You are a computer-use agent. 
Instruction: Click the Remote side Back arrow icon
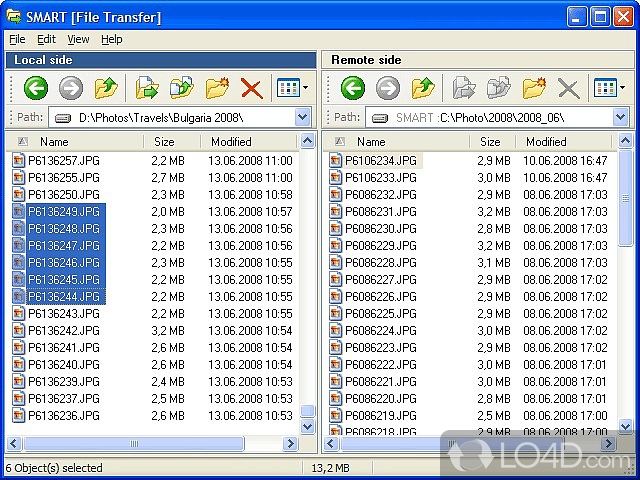[x=353, y=88]
